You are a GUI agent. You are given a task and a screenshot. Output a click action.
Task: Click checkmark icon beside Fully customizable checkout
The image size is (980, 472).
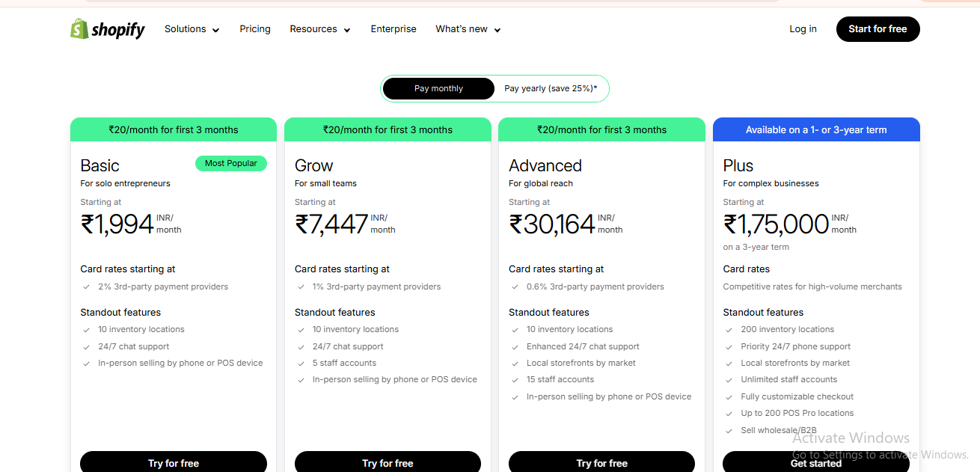[729, 396]
